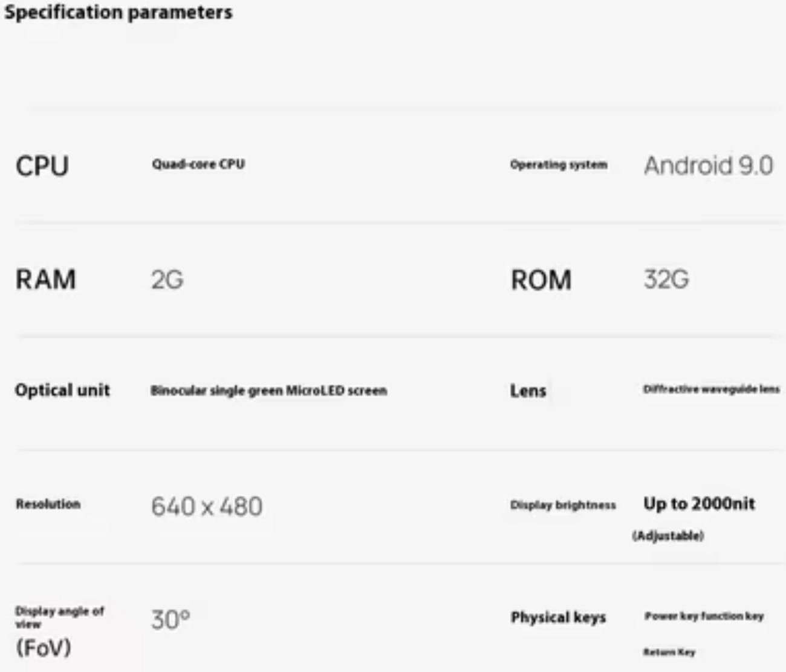The image size is (786, 672).
Task: Select the Return Key text
Action: tap(669, 652)
